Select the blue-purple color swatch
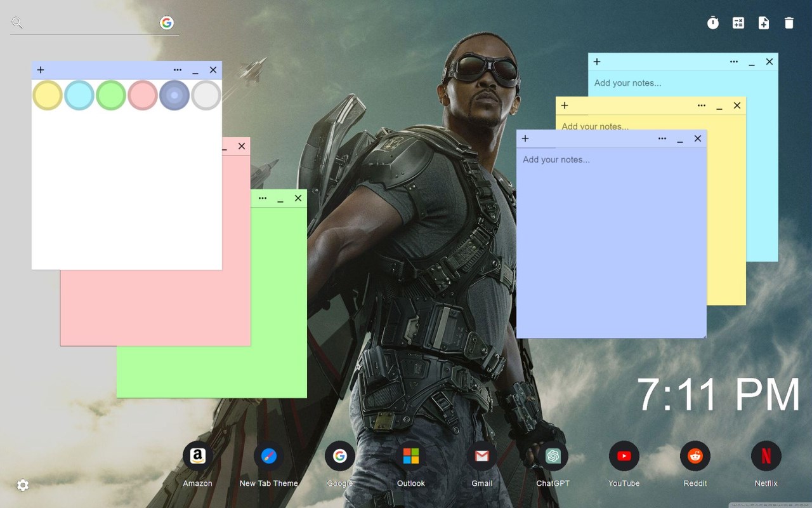 point(174,95)
